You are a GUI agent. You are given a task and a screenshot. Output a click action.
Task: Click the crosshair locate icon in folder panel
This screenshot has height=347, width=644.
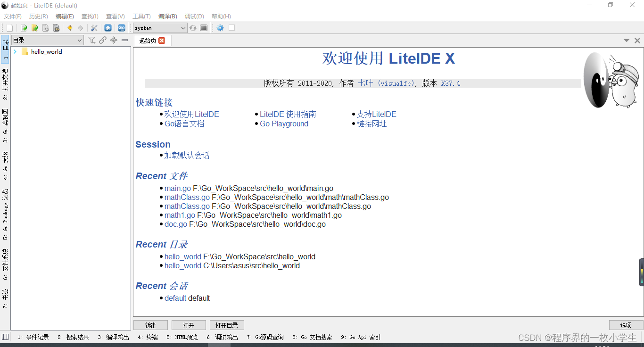pos(114,40)
